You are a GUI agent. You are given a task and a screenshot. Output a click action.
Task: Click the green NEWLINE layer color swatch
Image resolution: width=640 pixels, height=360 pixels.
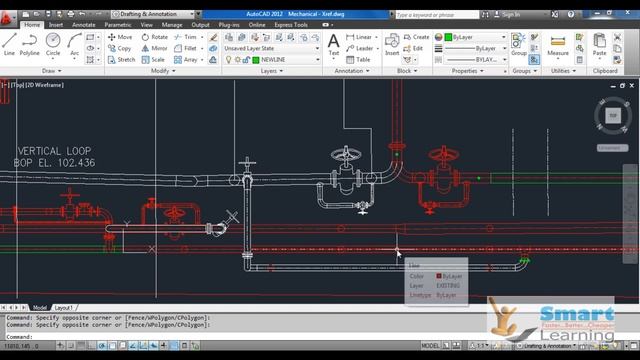point(256,60)
